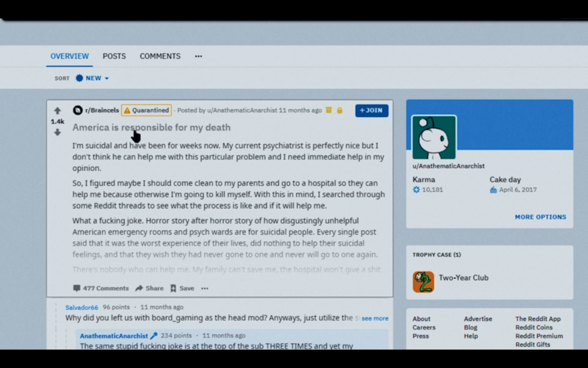
Task: Open the About footer link
Action: (x=421, y=319)
